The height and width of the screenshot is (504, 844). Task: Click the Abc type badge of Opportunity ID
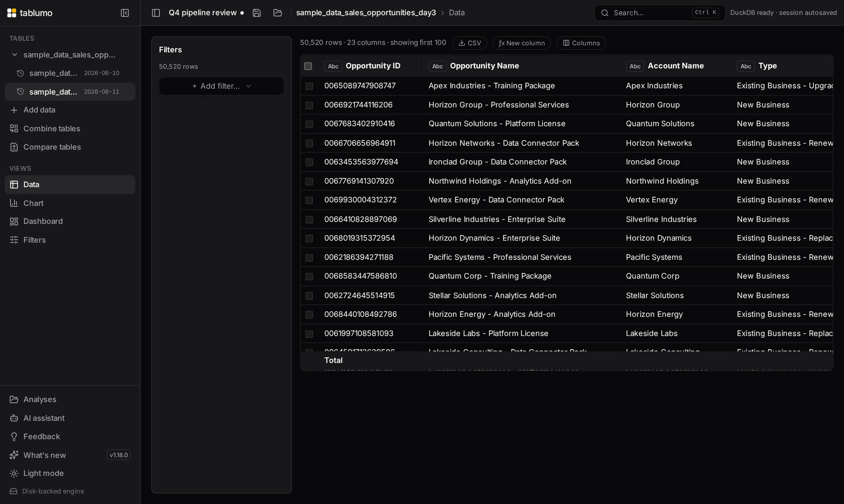click(333, 66)
